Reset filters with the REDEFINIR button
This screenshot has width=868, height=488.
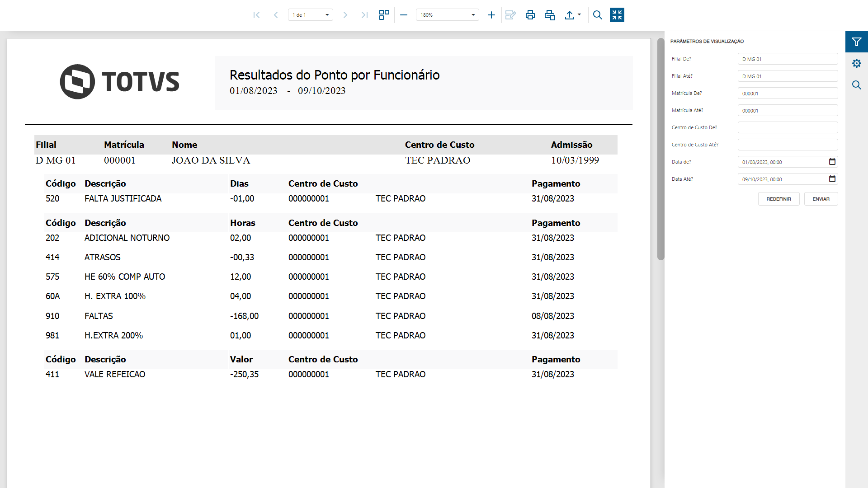[x=778, y=199]
